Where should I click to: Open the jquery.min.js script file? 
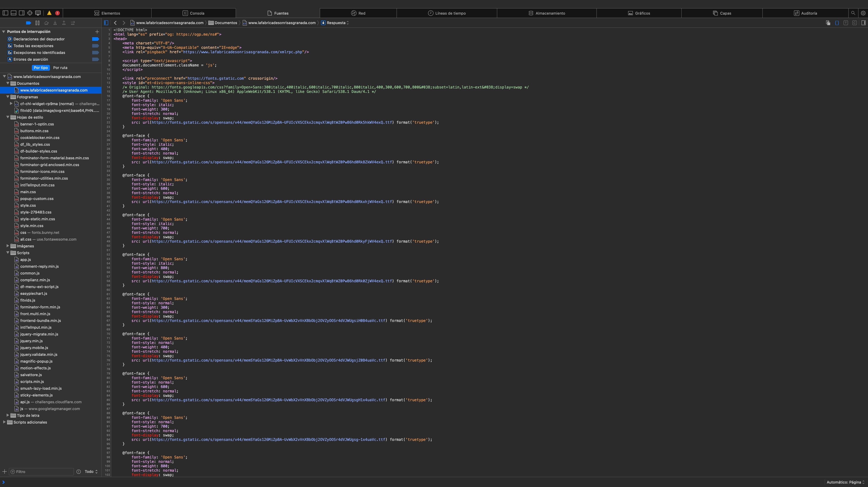[x=31, y=341]
